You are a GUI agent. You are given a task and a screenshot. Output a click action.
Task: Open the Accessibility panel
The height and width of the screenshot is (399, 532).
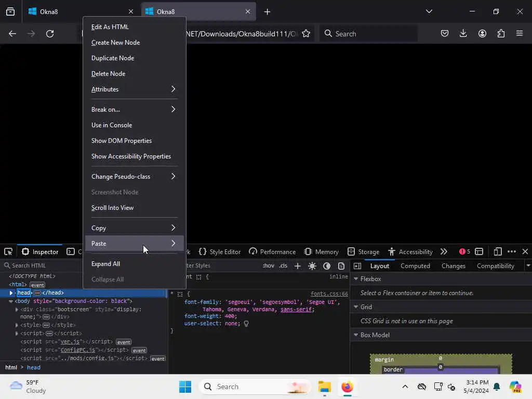410,252
